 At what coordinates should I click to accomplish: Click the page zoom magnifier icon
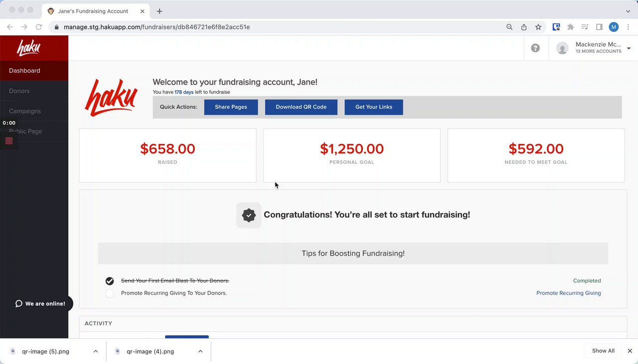pos(509,27)
